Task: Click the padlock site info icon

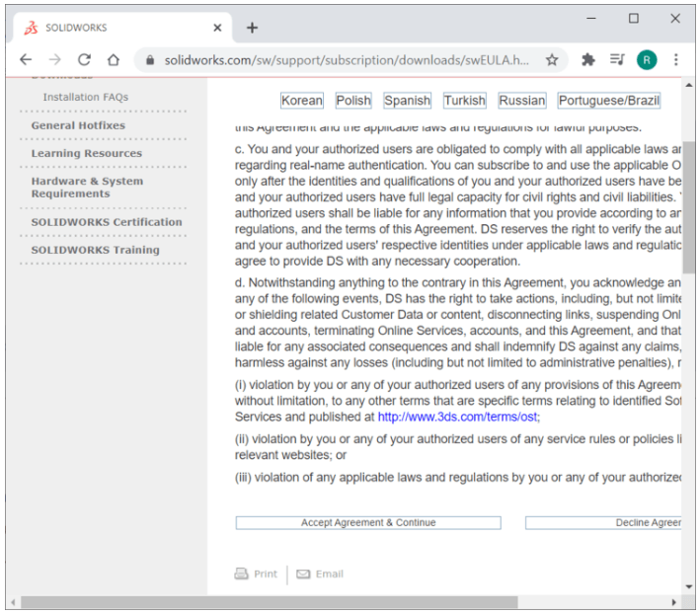Action: pos(150,60)
